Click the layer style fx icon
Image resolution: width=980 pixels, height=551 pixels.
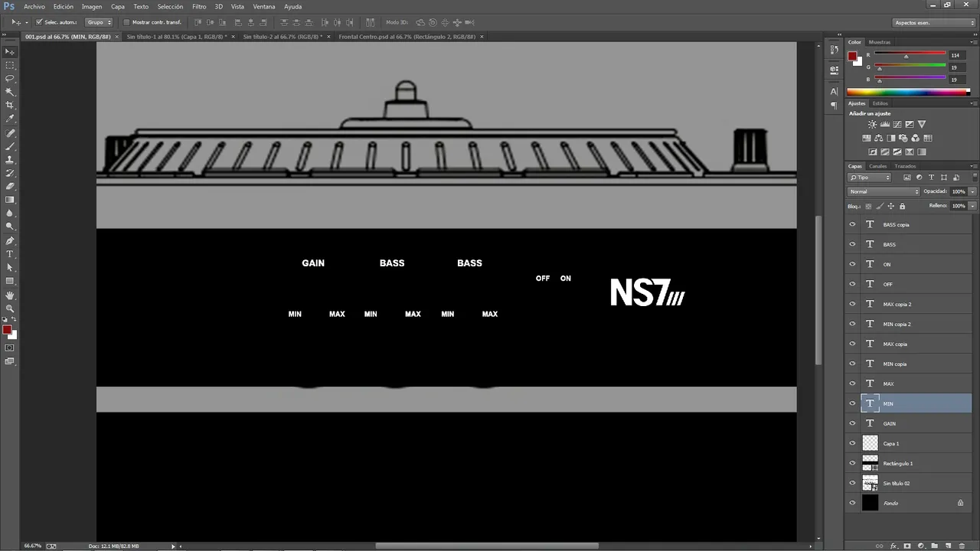pyautogui.click(x=893, y=546)
